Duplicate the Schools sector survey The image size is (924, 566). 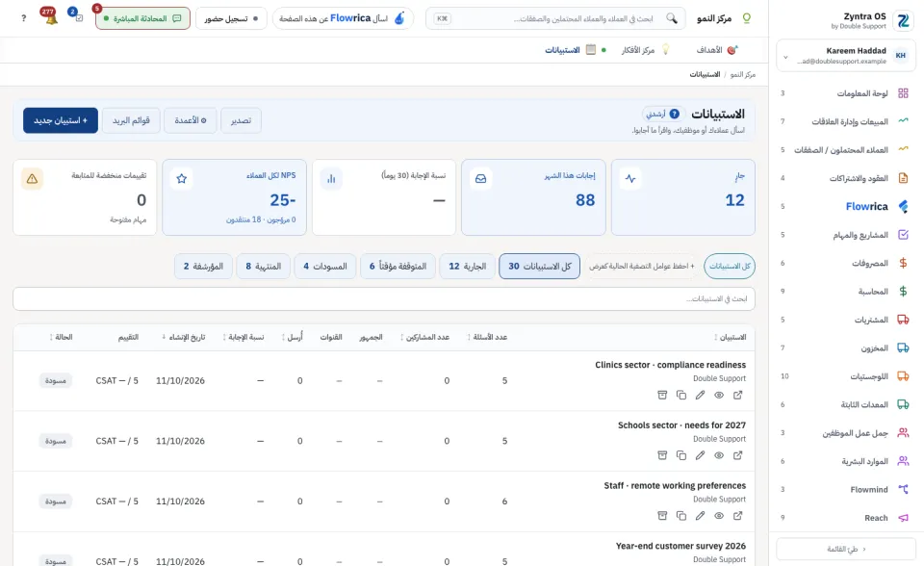click(681, 455)
